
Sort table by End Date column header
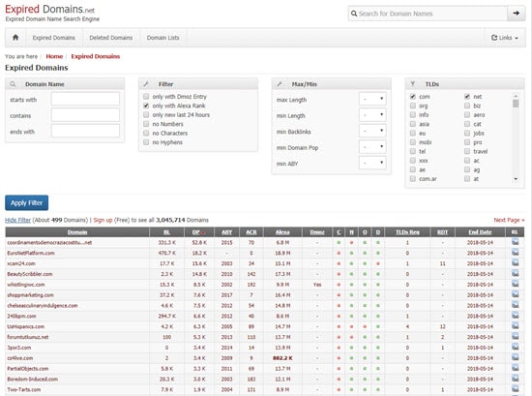coord(480,232)
